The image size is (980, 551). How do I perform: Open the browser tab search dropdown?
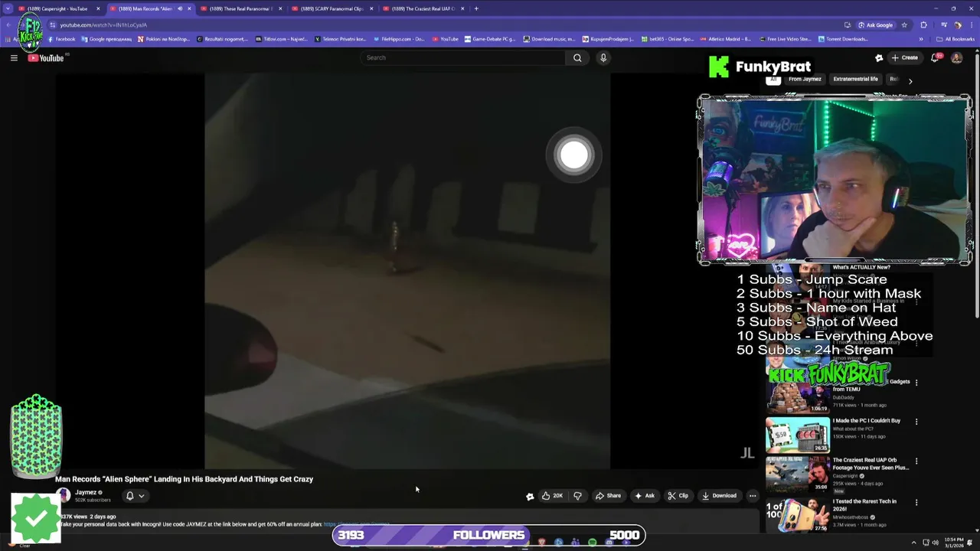8,8
